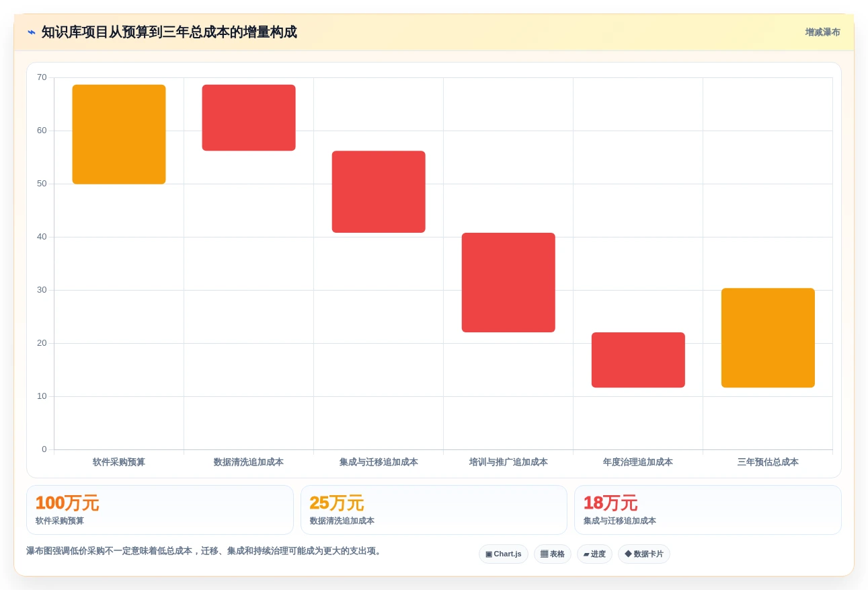Open the 18万元 集成与迁移追加成本 card
Image resolution: width=868 pixels, height=590 pixels.
(x=707, y=510)
